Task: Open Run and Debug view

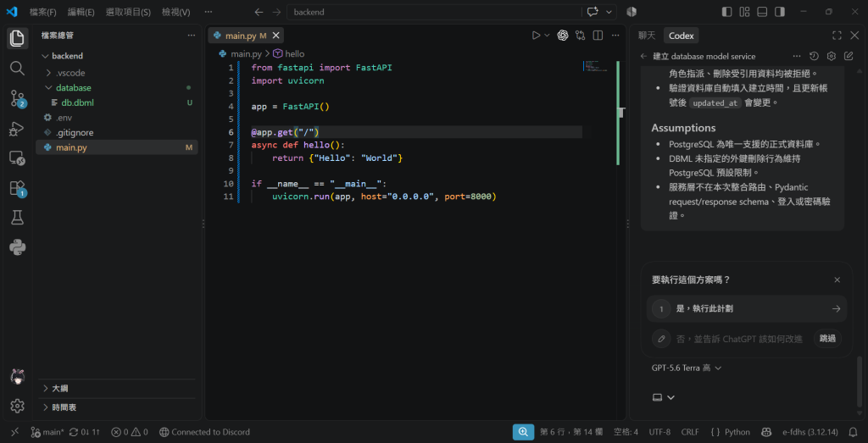Action: point(17,129)
